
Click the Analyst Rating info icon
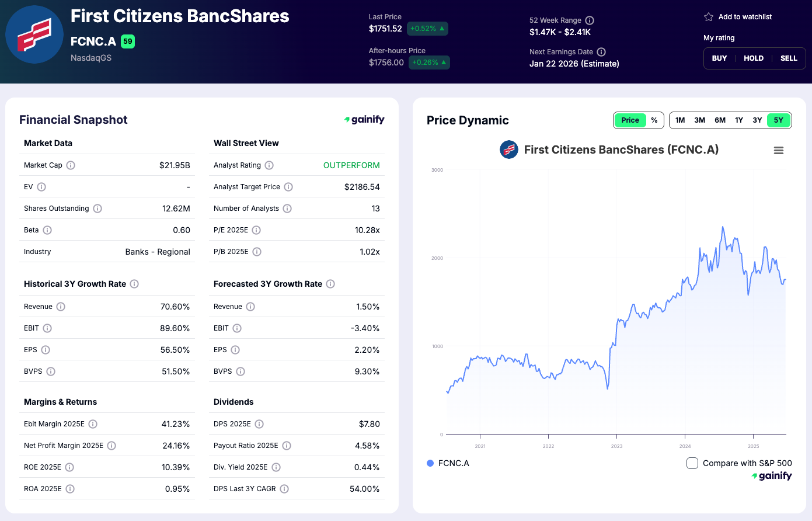coord(269,165)
